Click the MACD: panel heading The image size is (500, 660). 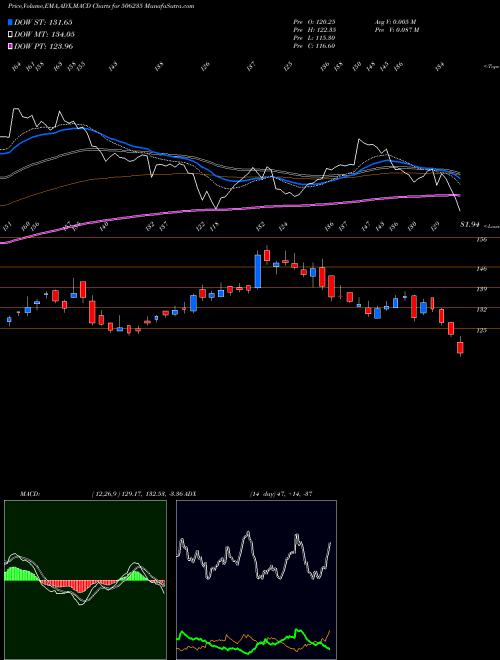pos(29,494)
